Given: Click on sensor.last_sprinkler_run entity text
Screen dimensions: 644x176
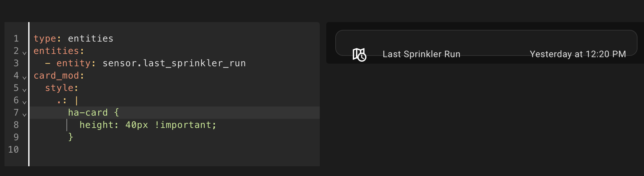Looking at the screenshot, I should coord(174,63).
